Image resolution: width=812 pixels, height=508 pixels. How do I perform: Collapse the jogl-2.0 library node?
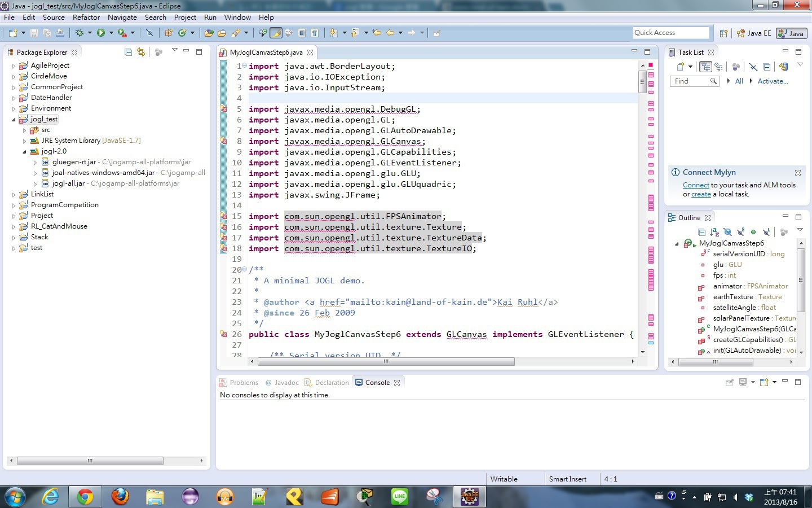[24, 151]
